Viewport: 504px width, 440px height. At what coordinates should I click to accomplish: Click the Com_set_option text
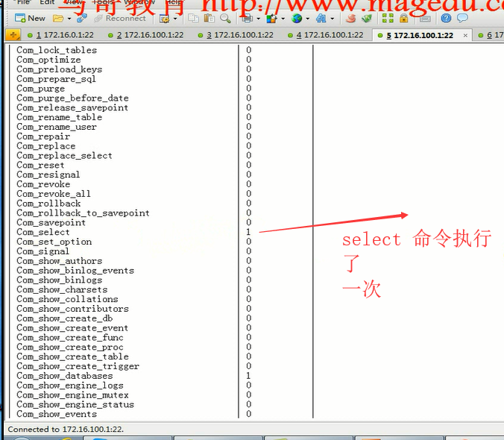[54, 242]
